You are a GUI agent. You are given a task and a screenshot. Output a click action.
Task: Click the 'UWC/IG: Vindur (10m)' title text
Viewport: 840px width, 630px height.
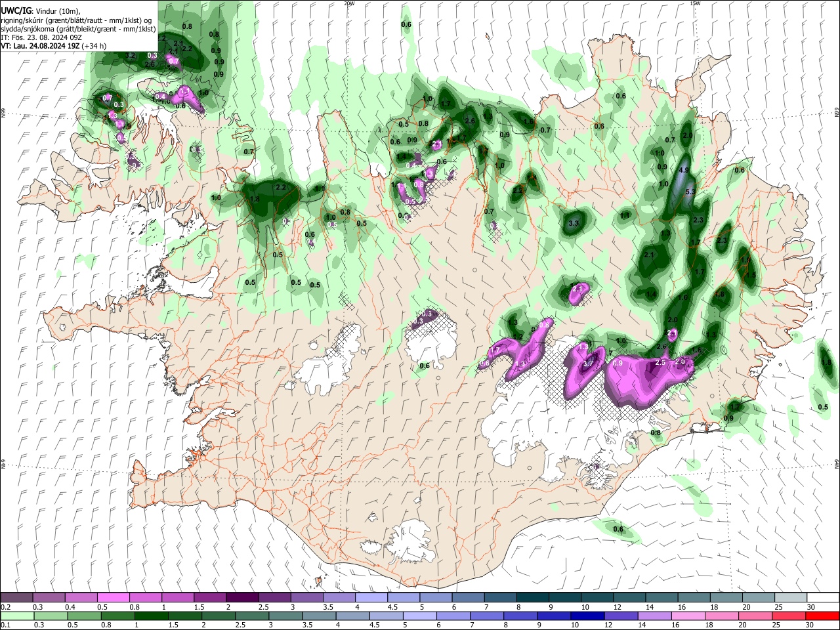41,11
